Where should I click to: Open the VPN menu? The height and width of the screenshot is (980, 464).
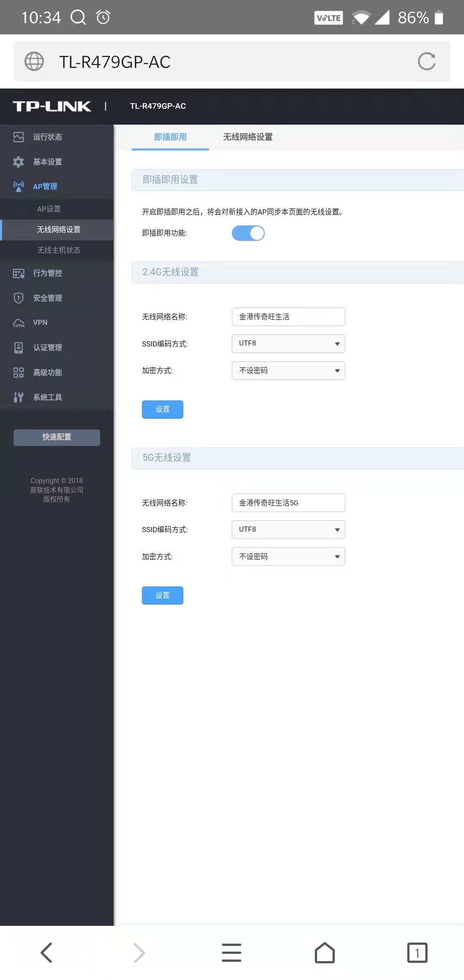point(57,323)
